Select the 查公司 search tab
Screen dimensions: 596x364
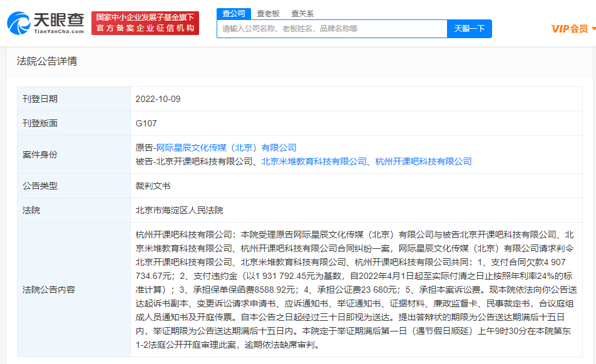pyautogui.click(x=234, y=14)
